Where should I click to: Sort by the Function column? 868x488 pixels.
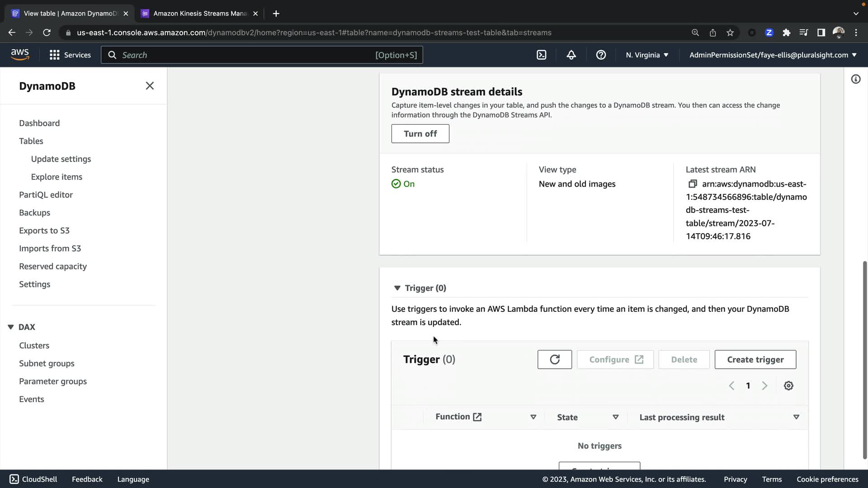533,417
